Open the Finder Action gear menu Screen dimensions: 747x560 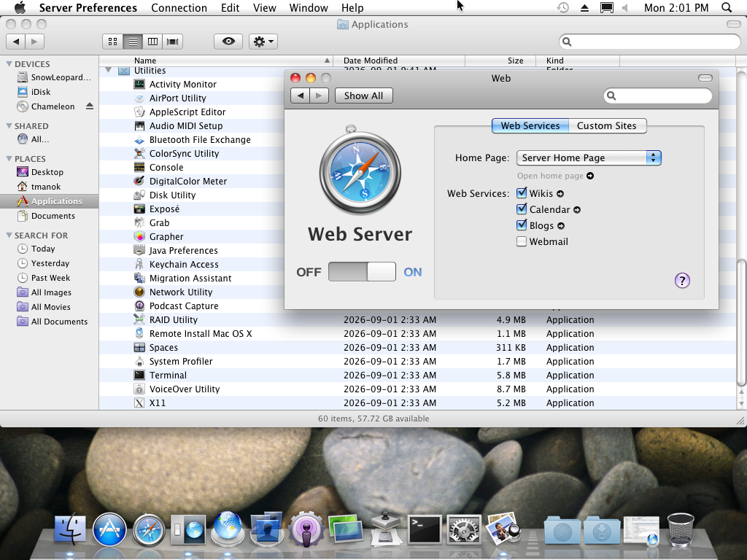263,42
